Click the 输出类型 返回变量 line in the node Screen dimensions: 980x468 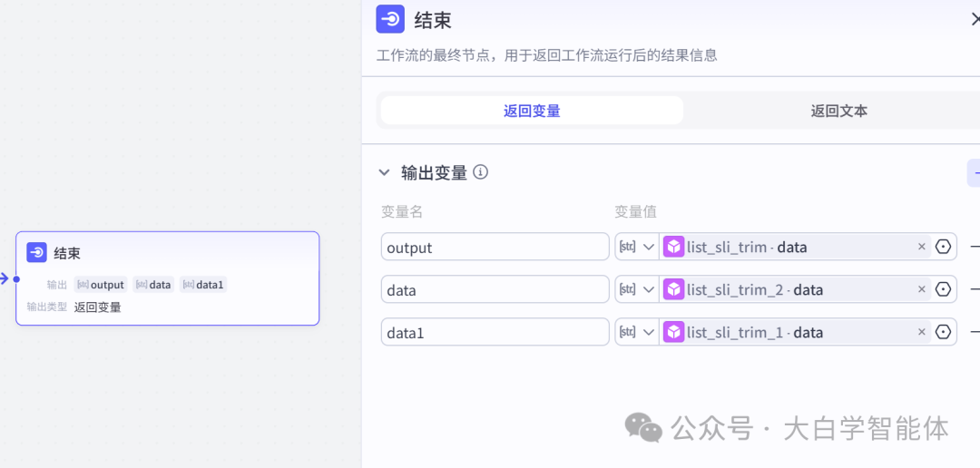73,307
